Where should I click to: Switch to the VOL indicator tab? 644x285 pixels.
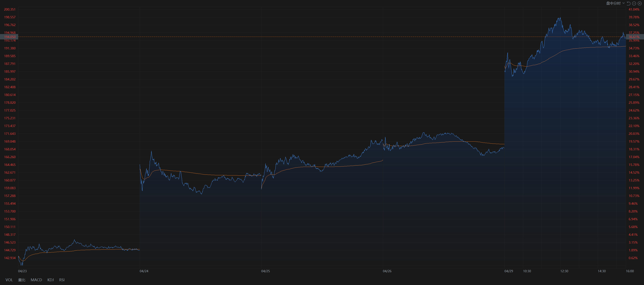tap(9, 280)
